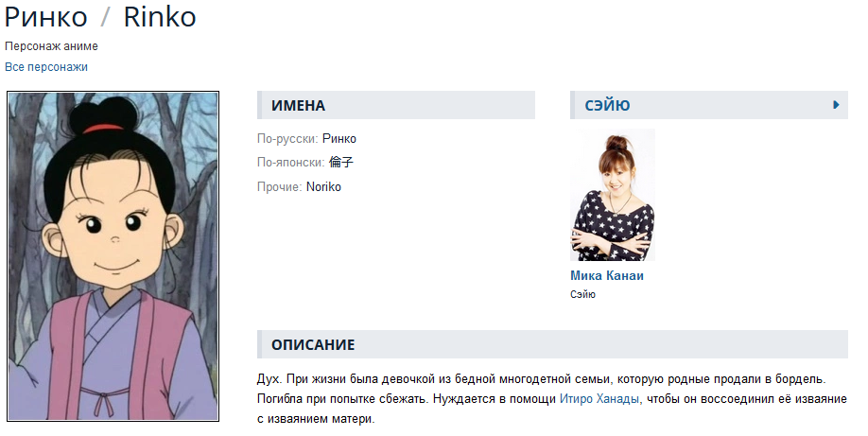Click the 'Сэйю' role caption under Мика Канаи
Image resolution: width=868 pixels, height=436 pixels.
(582, 294)
